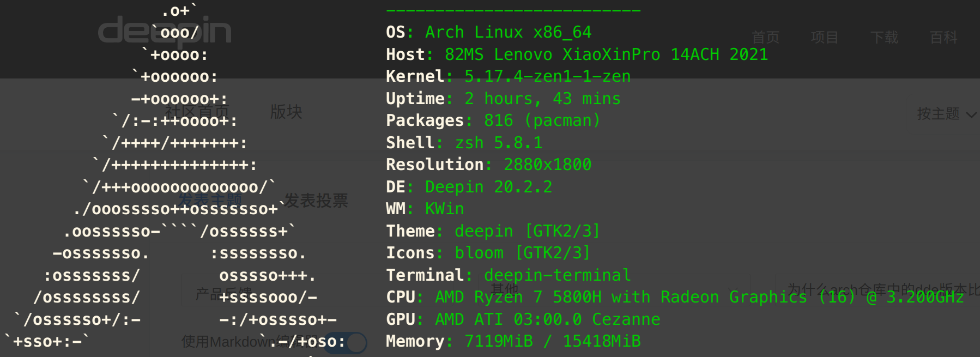The image size is (980, 357).
Task: Open the 首页 navigation link
Action: coord(765,37)
